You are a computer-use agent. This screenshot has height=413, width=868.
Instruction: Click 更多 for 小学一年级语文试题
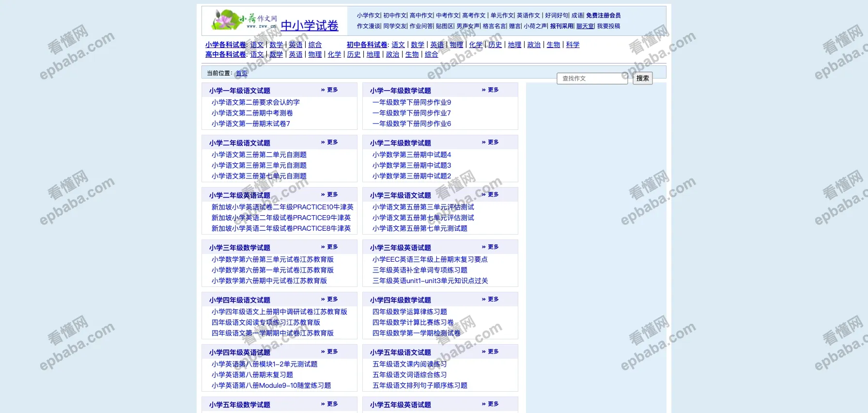tap(332, 90)
